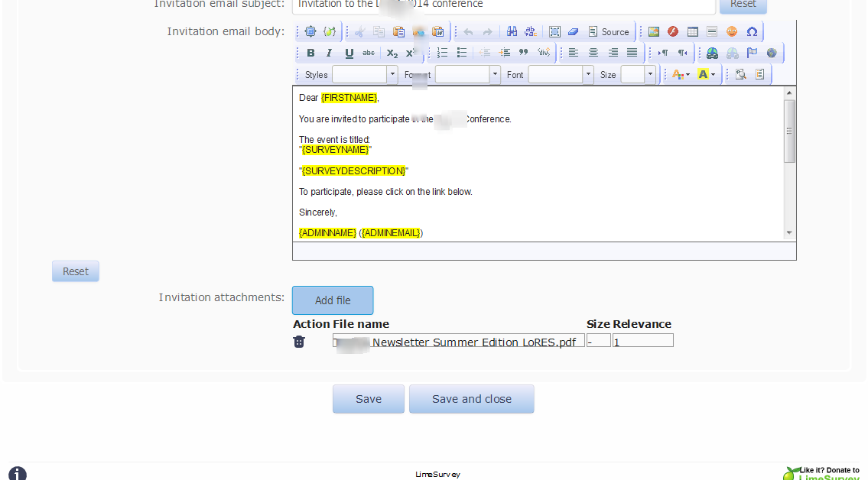Open the Styles dropdown
The image size is (868, 480).
[392, 74]
